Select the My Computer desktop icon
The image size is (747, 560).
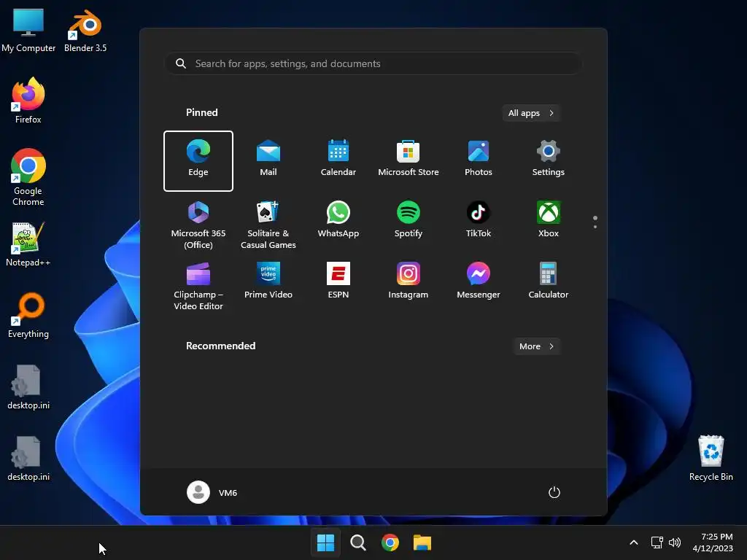point(28,29)
